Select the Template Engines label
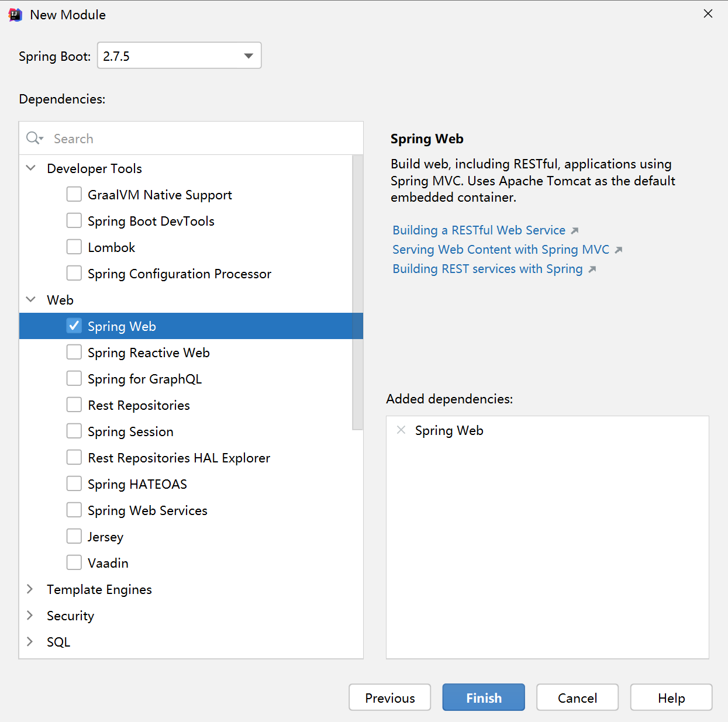This screenshot has width=728, height=722. (x=99, y=589)
